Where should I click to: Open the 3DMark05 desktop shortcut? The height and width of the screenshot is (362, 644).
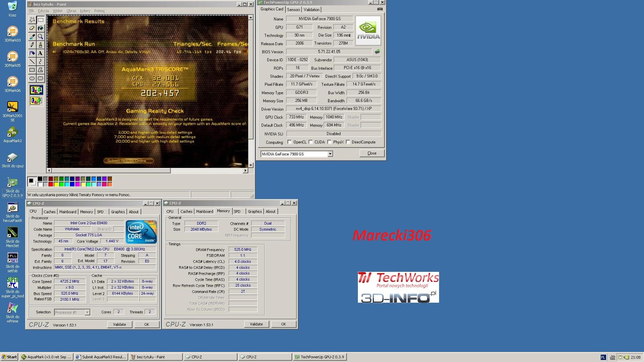[x=12, y=59]
